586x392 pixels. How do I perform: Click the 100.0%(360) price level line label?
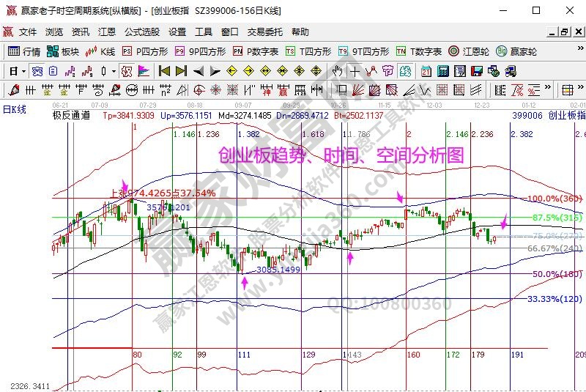point(555,199)
